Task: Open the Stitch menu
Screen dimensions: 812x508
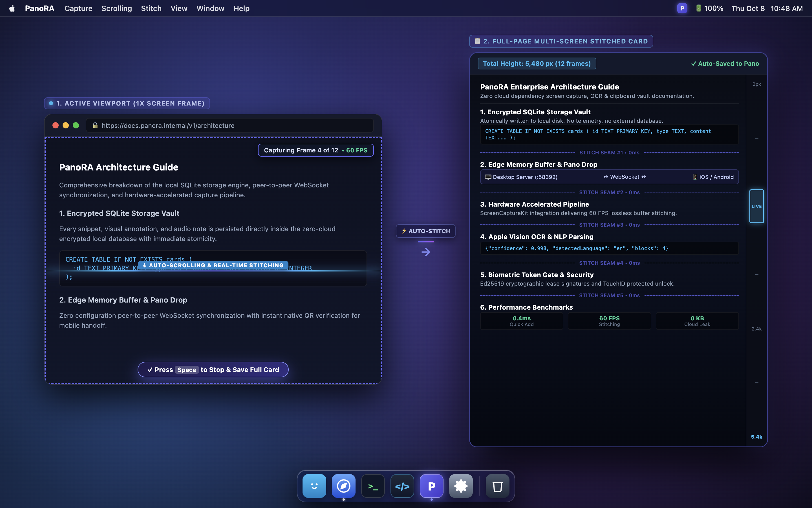Action: pyautogui.click(x=151, y=8)
